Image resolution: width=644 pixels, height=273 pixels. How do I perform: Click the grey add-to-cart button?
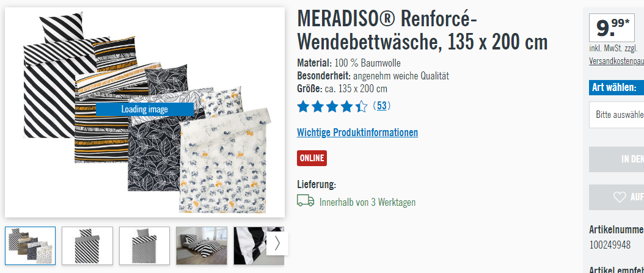tap(617, 159)
